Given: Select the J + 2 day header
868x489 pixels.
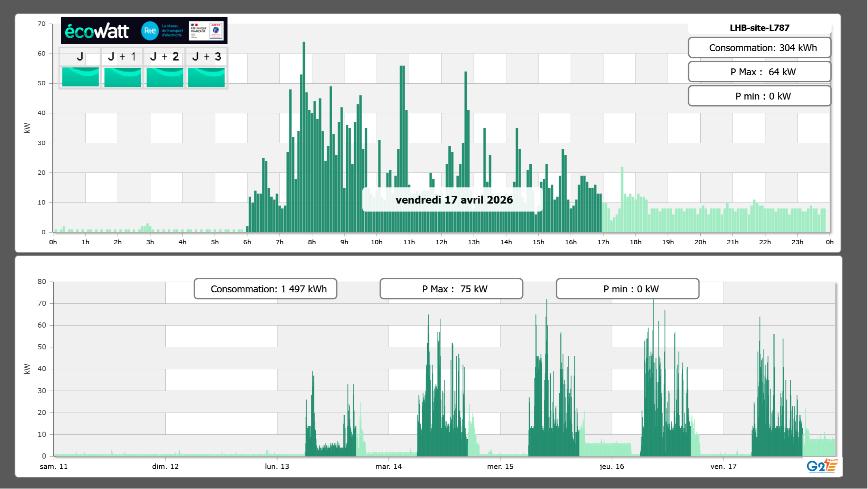Looking at the screenshot, I should point(165,56).
